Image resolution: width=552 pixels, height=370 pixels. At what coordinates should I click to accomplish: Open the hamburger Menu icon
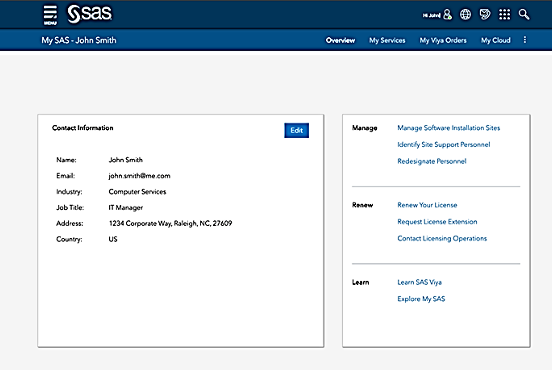50,15
